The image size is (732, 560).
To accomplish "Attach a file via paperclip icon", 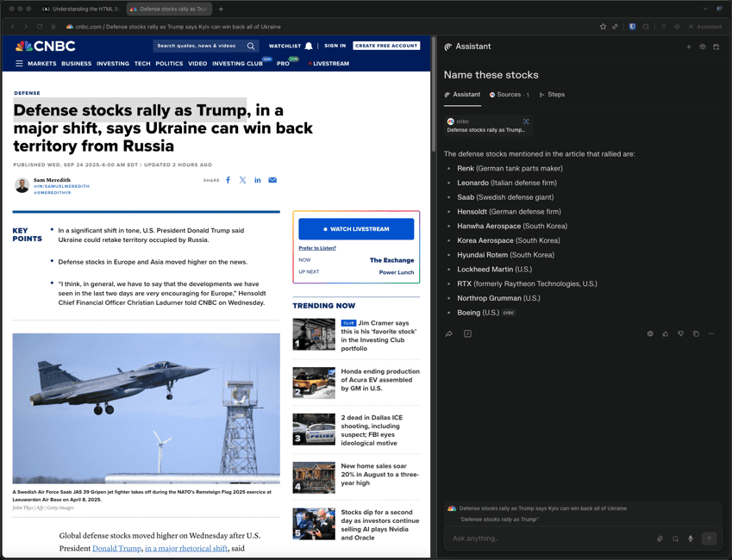I will pos(660,538).
